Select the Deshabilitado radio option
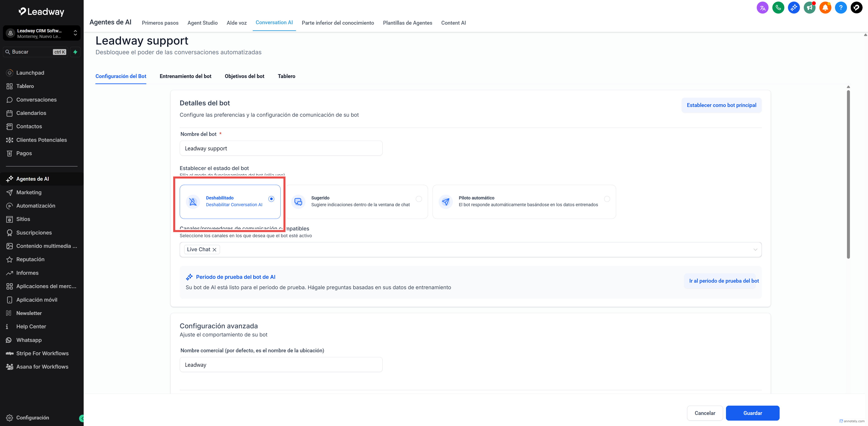868x426 pixels. pyautogui.click(x=271, y=199)
